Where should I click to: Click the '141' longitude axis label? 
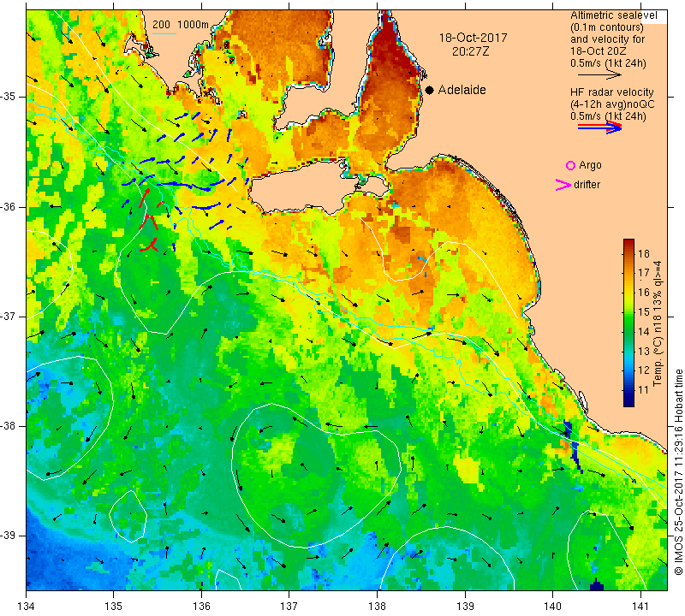(640, 607)
